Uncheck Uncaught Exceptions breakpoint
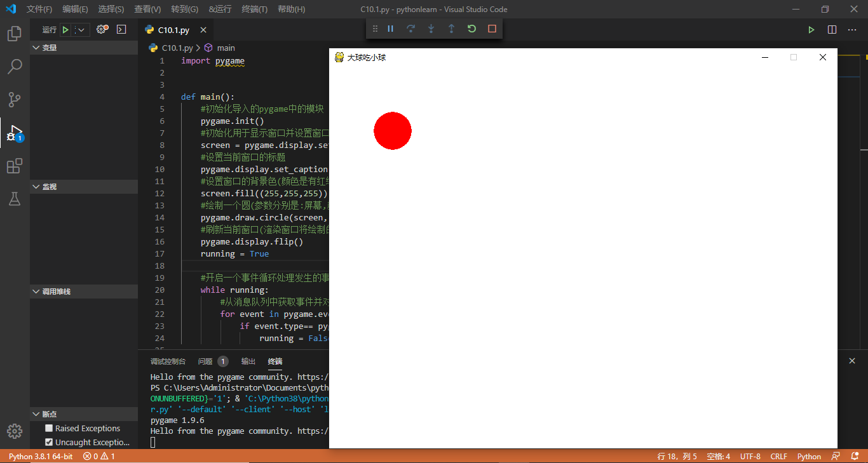This screenshot has width=868, height=463. coord(49,442)
